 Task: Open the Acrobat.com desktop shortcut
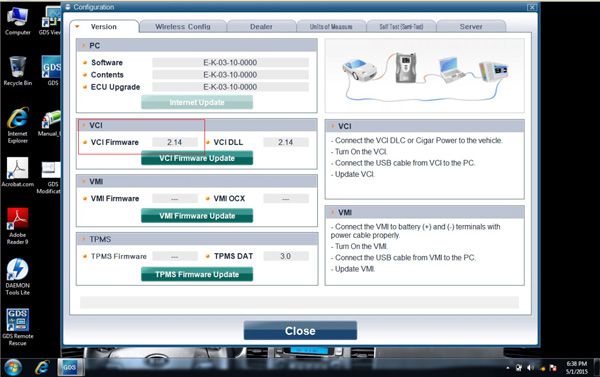pos(18,172)
